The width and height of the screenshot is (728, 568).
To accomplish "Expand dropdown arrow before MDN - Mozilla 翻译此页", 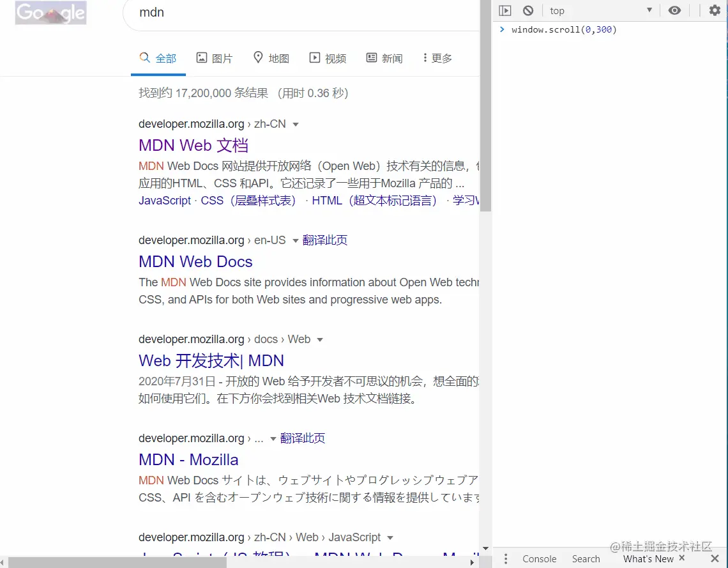I will pos(273,439).
